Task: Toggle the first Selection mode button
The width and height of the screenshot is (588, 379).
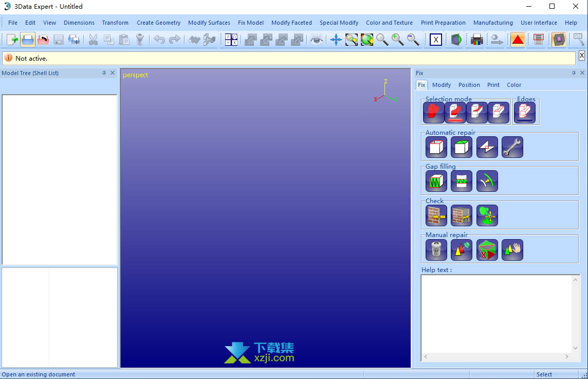Action: point(433,113)
